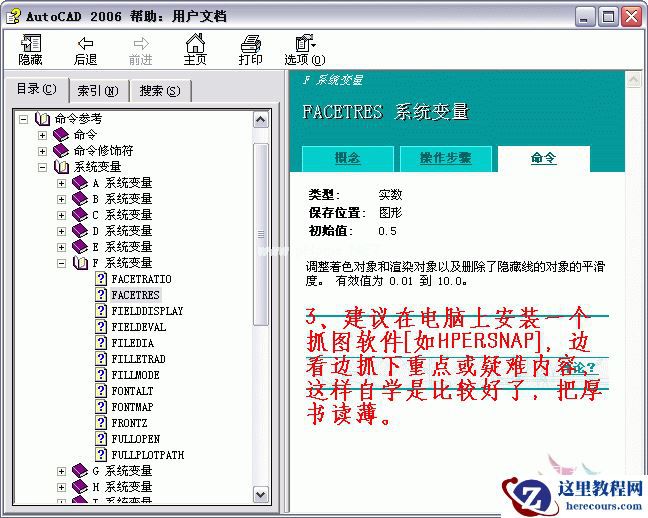Click the contents tree scrollbar thumb
This screenshot has width=648, height=518.
(261, 234)
